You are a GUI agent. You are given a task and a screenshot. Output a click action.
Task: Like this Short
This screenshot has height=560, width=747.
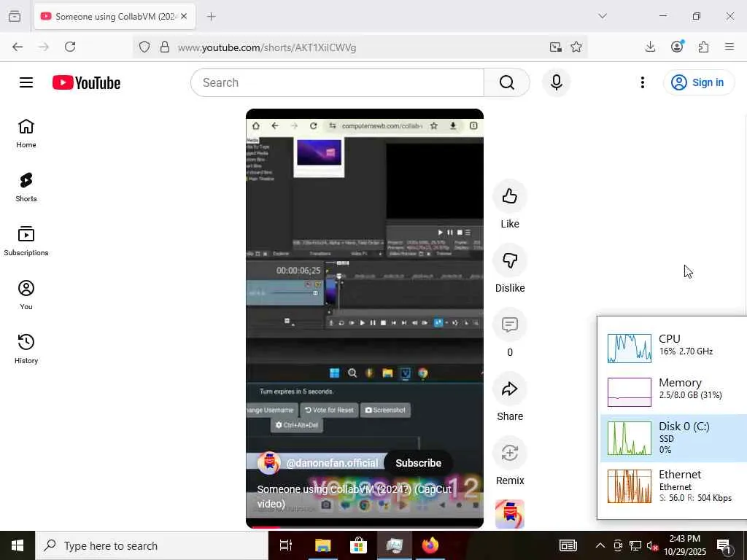(510, 196)
